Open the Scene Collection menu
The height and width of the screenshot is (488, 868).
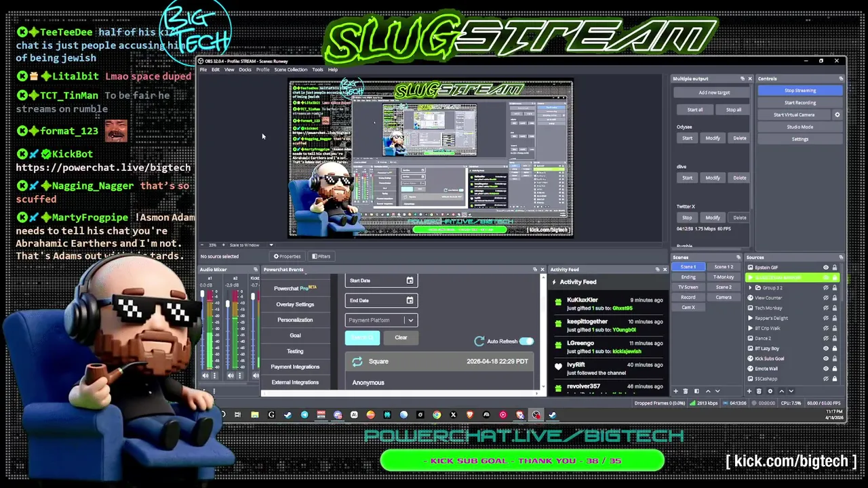click(x=291, y=70)
